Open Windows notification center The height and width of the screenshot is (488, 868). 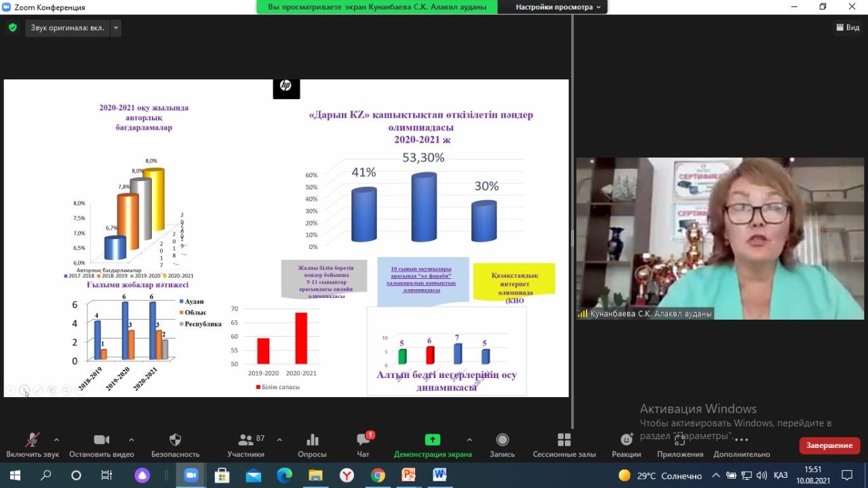(x=847, y=475)
